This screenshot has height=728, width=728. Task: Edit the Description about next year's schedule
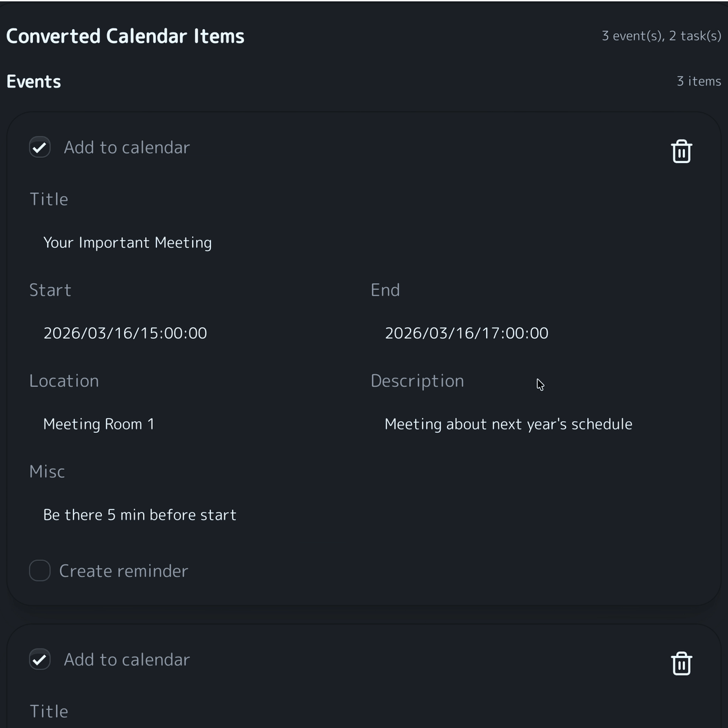(x=508, y=424)
